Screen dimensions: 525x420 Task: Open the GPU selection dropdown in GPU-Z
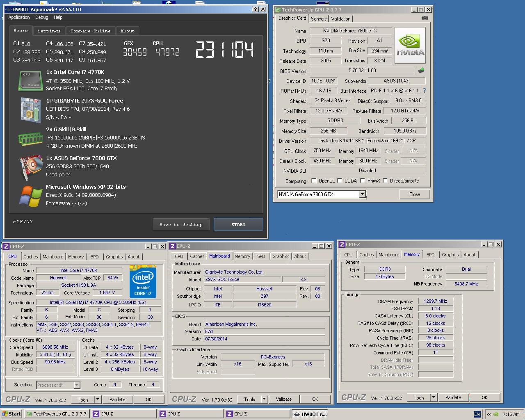tap(363, 194)
